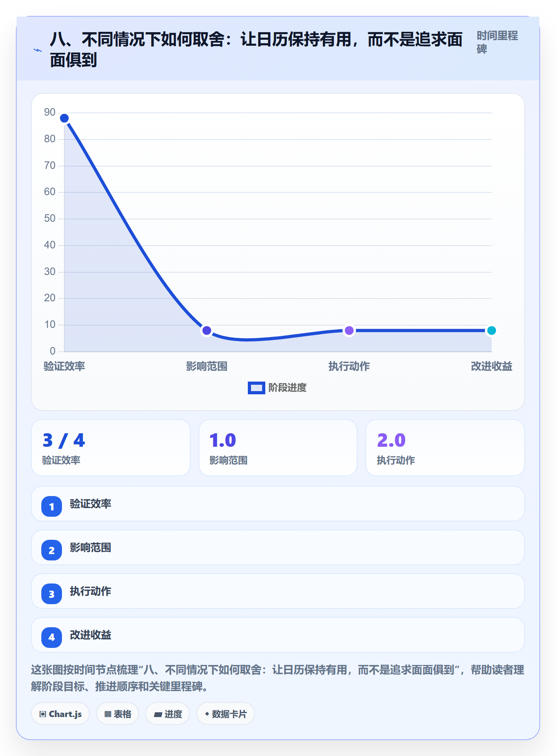Click the number 3 badge for 执行动作
The height and width of the screenshot is (756, 556).
(x=52, y=594)
